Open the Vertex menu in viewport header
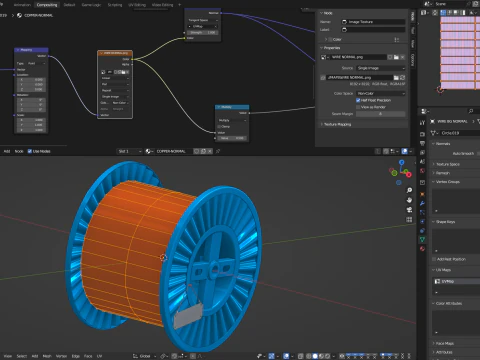This screenshot has height=360, width=480. pyautogui.click(x=61, y=356)
